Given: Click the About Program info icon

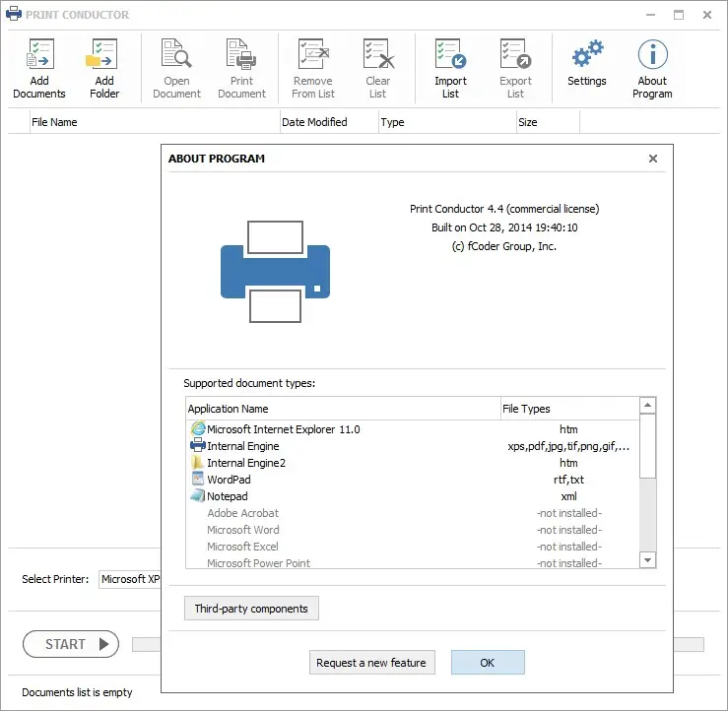Looking at the screenshot, I should [x=653, y=54].
